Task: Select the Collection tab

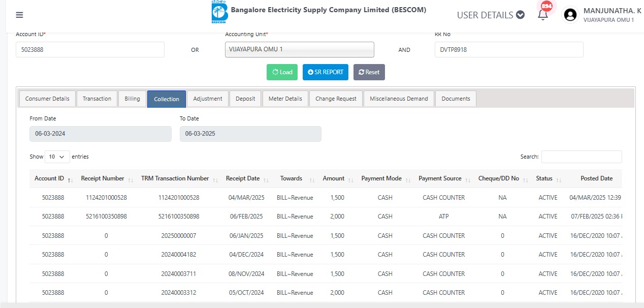Action: (x=167, y=99)
